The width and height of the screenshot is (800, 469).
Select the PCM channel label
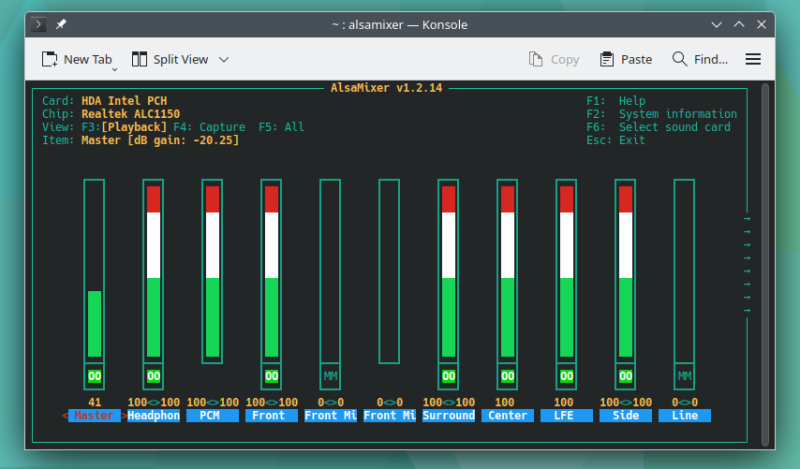coord(212,415)
